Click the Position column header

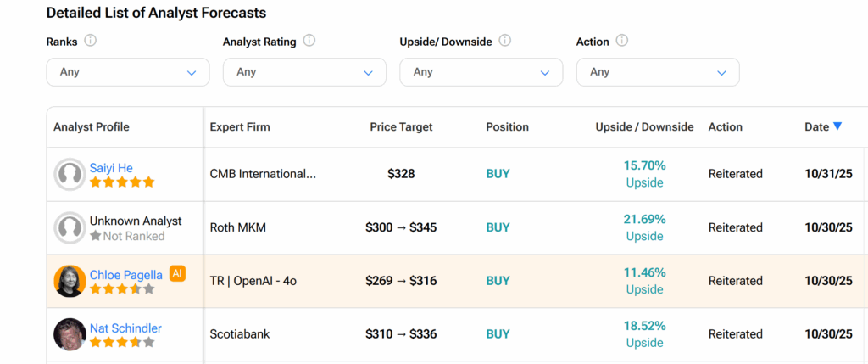coord(507,127)
